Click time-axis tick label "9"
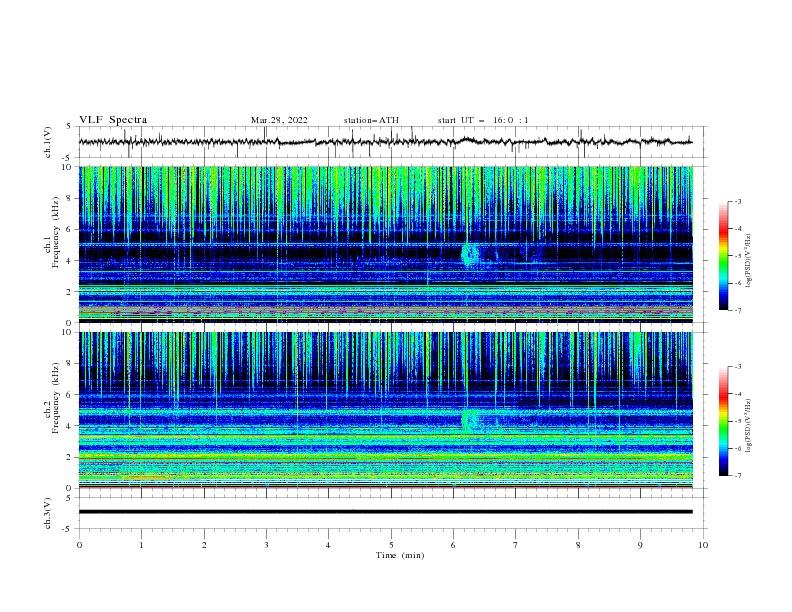Viewport: 792px width, 612px height. 640,545
